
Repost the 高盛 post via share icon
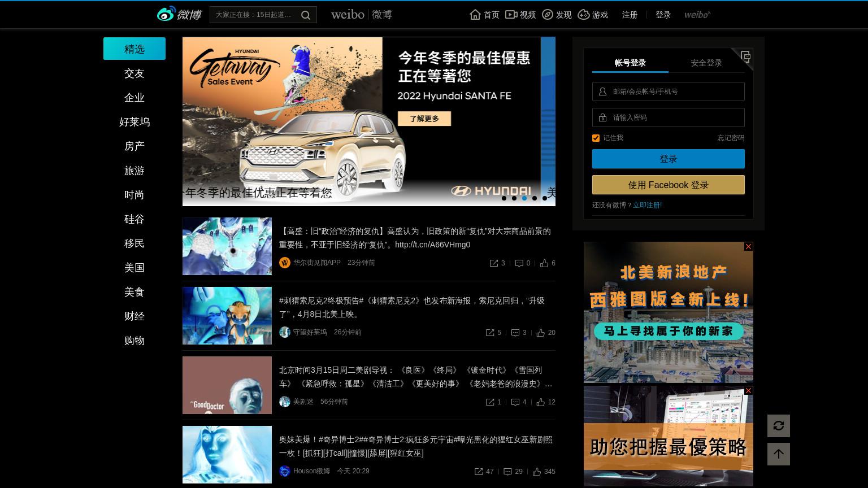pos(494,263)
